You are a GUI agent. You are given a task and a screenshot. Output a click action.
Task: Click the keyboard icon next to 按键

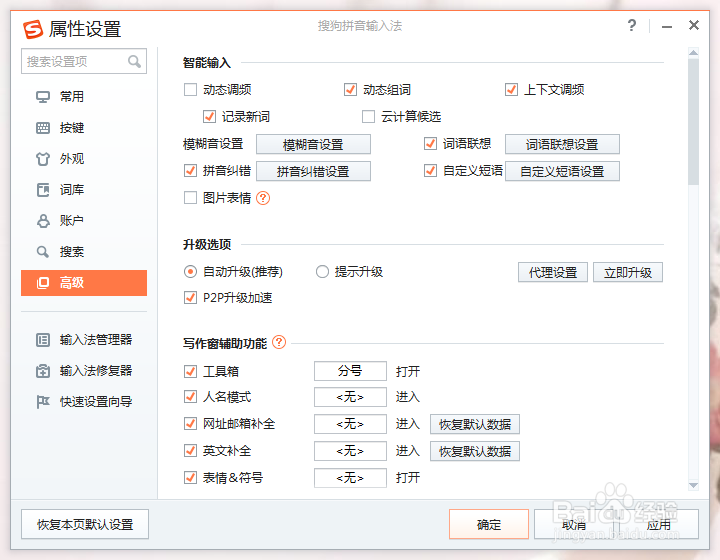[x=43, y=128]
